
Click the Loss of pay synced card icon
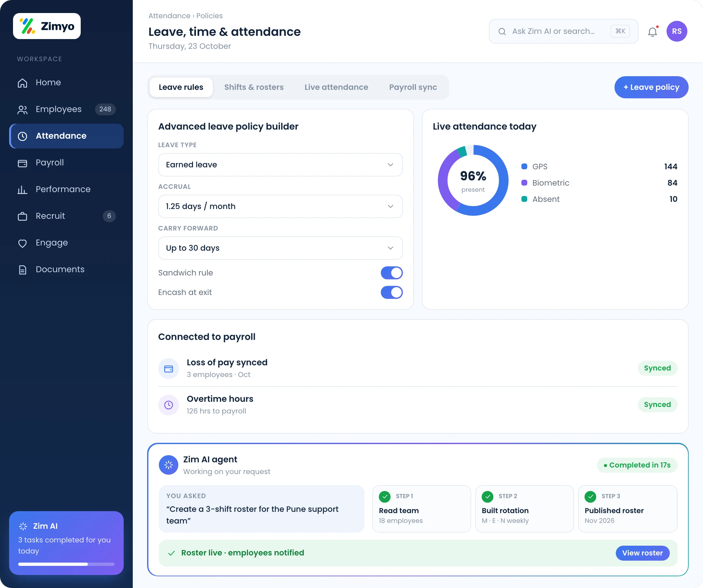168,369
